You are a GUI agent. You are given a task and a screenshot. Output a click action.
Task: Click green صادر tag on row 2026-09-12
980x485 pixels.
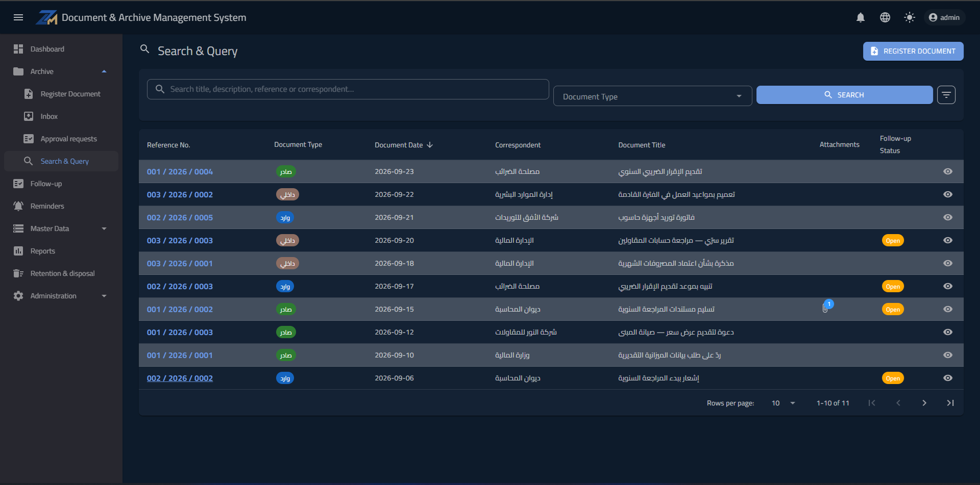[x=286, y=332]
